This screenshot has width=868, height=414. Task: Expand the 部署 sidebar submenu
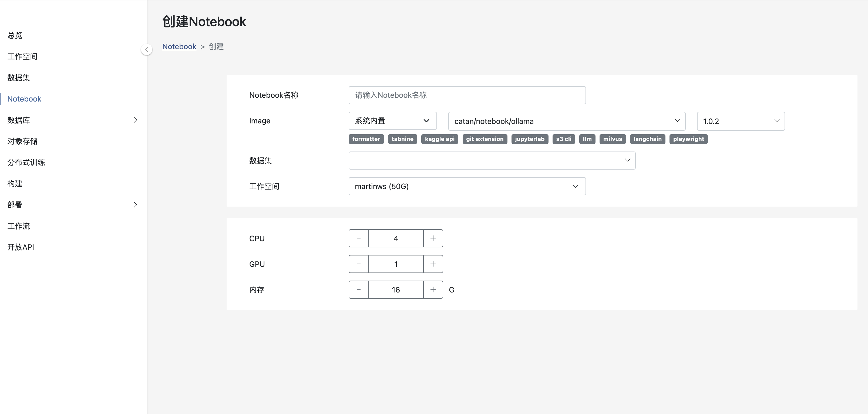click(135, 205)
